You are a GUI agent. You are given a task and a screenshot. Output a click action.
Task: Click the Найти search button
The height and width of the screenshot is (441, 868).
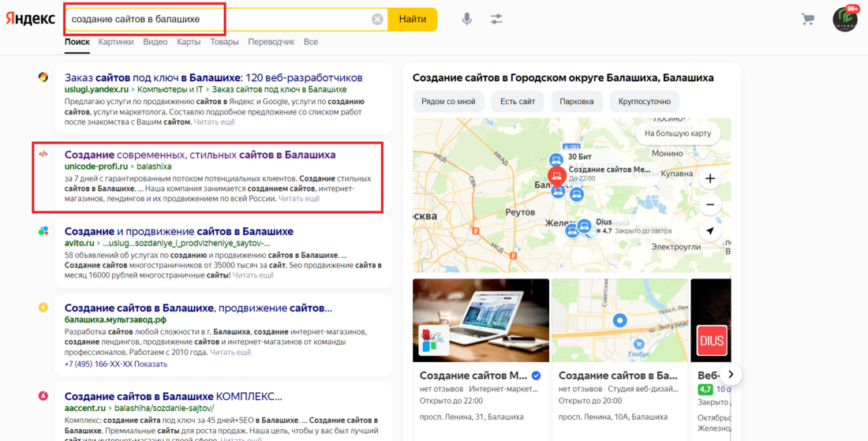point(413,20)
